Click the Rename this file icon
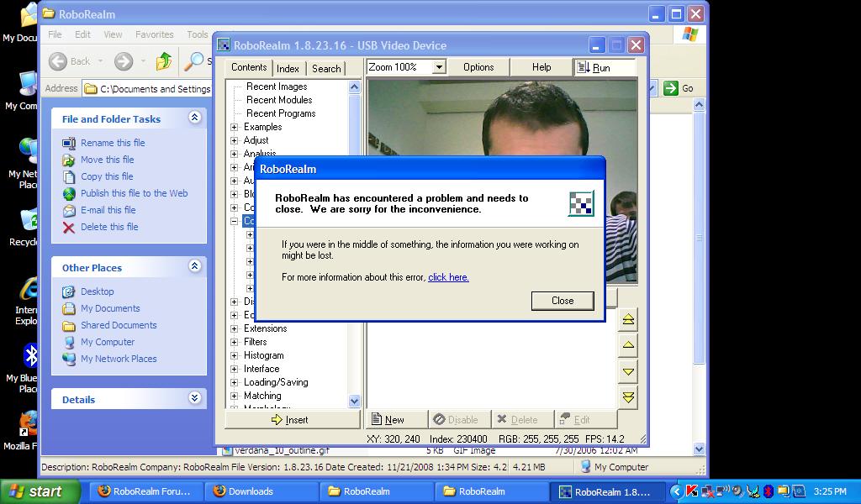This screenshot has height=504, width=861. [69, 143]
